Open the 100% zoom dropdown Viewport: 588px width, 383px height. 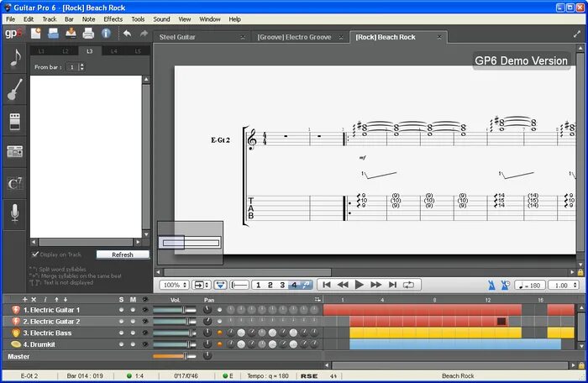click(174, 285)
